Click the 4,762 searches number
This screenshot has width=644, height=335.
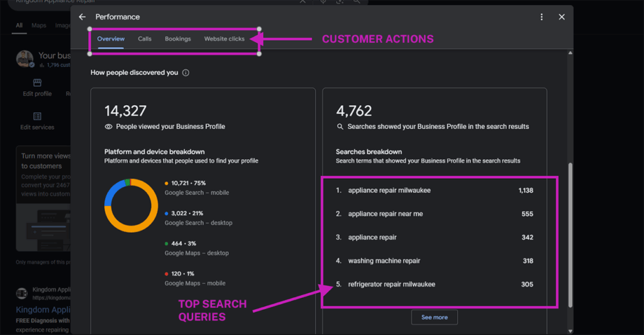[x=353, y=111]
